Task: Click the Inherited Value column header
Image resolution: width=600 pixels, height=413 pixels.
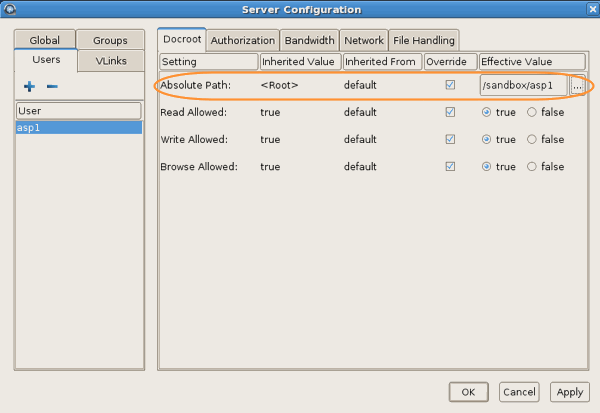Action: pos(300,62)
